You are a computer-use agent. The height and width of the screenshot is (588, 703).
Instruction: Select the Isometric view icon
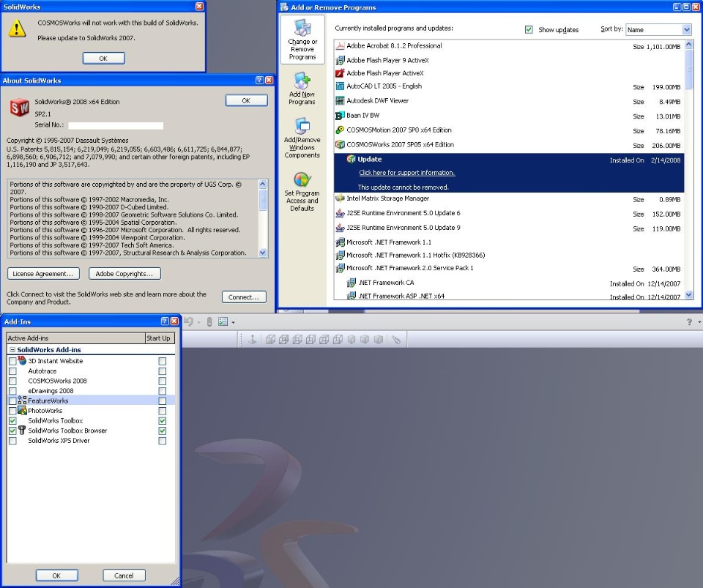tap(351, 340)
